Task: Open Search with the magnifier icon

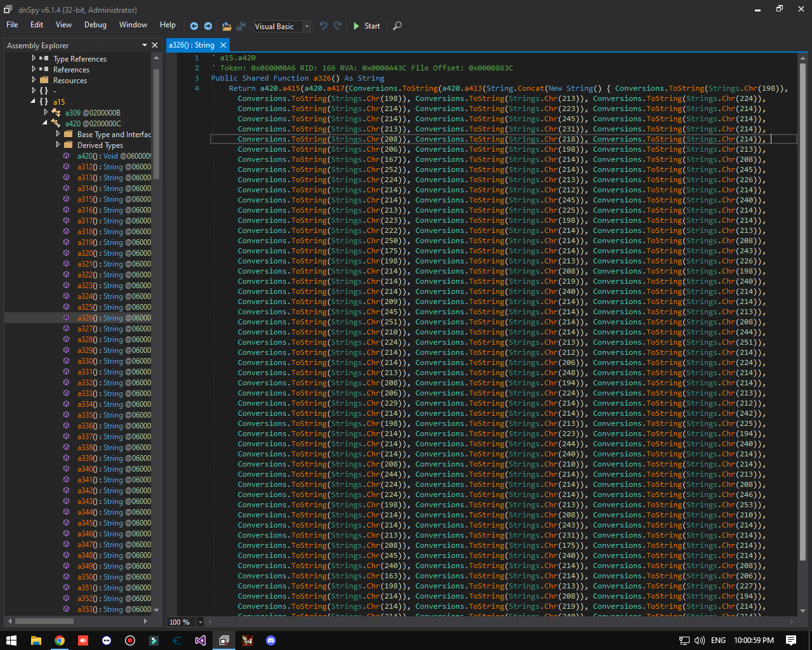Action: (397, 26)
